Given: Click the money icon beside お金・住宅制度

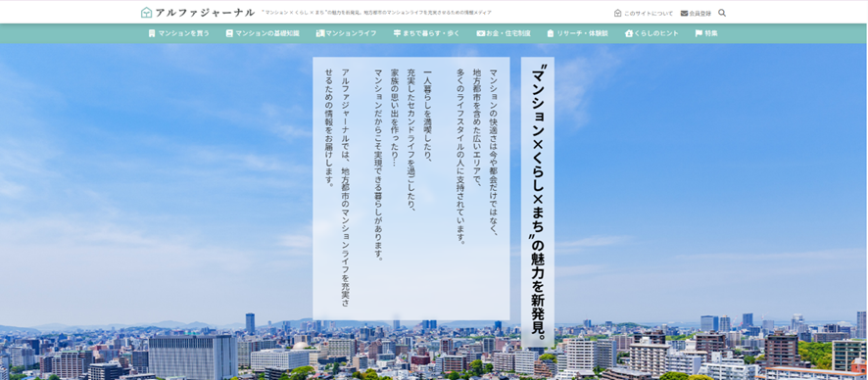Looking at the screenshot, I should pyautogui.click(x=480, y=33).
